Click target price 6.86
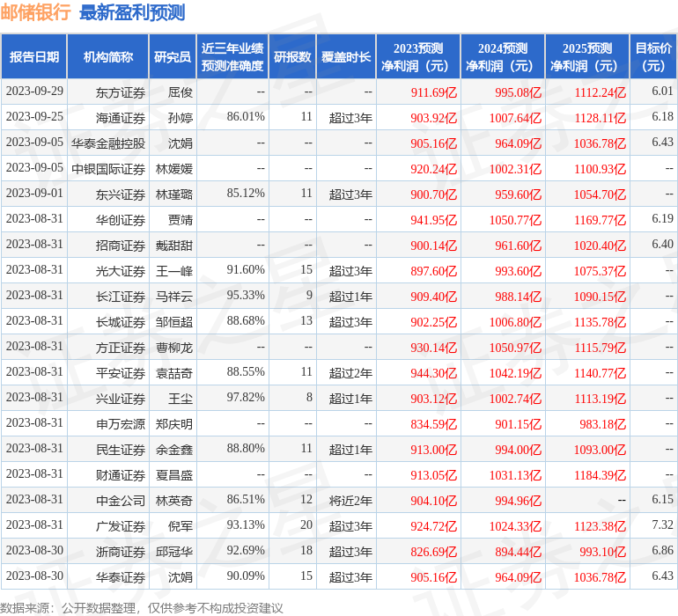The height and width of the screenshot is (616, 678). [x=662, y=550]
